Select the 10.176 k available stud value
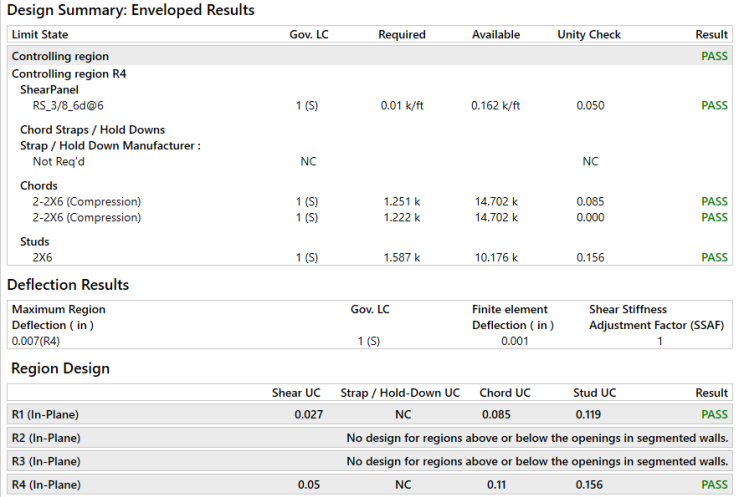The image size is (739, 497). (496, 257)
